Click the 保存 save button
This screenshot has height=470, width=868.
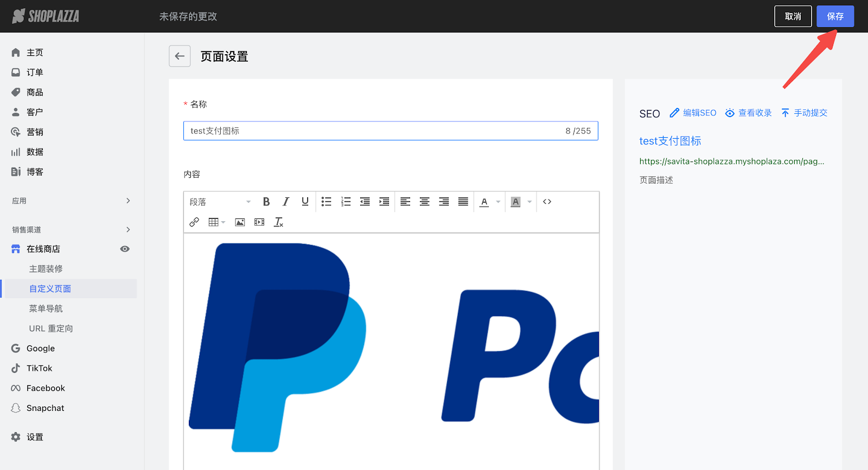[x=835, y=16]
